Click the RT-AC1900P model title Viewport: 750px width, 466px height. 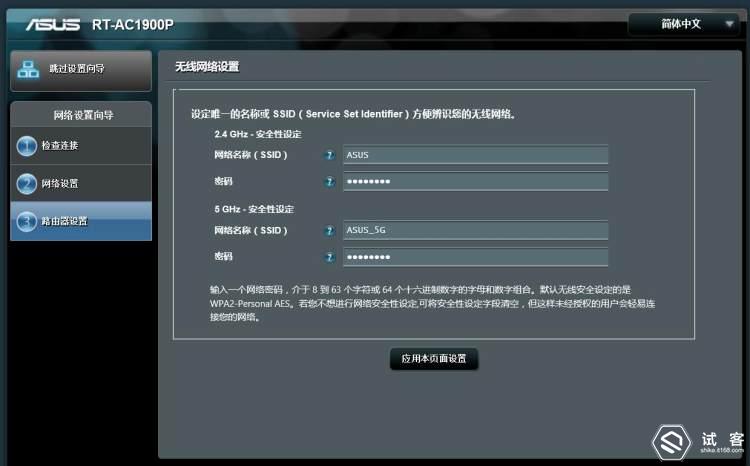coord(132,25)
